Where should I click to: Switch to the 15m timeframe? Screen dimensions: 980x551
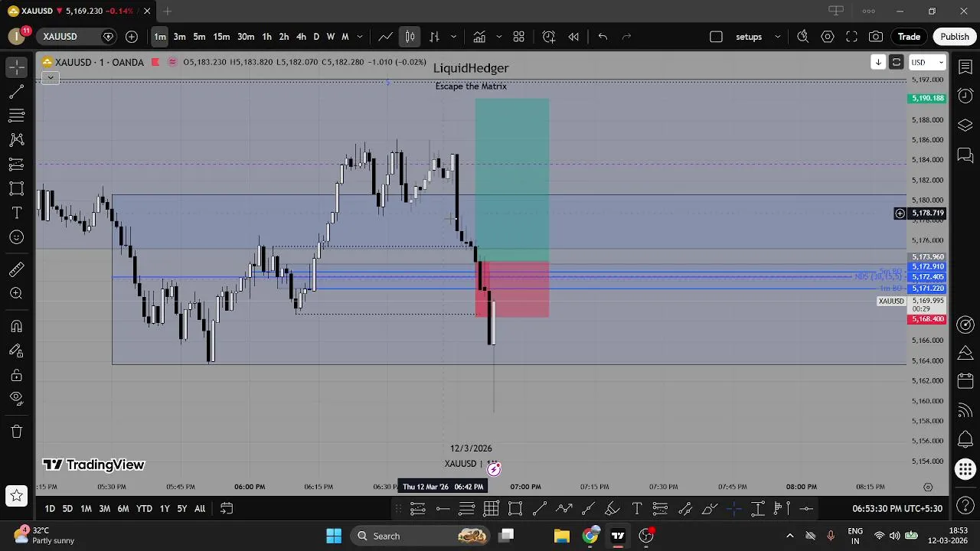[221, 37]
